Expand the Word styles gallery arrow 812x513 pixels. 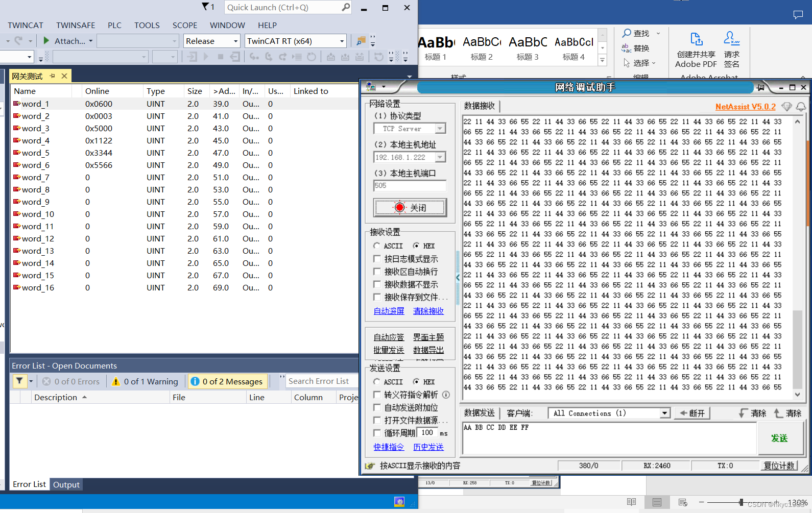click(603, 60)
